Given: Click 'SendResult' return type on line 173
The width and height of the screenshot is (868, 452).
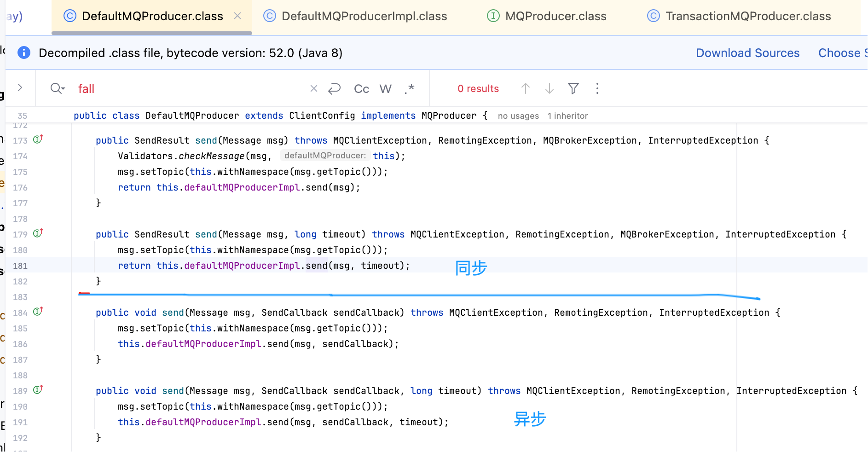Looking at the screenshot, I should click(x=162, y=140).
